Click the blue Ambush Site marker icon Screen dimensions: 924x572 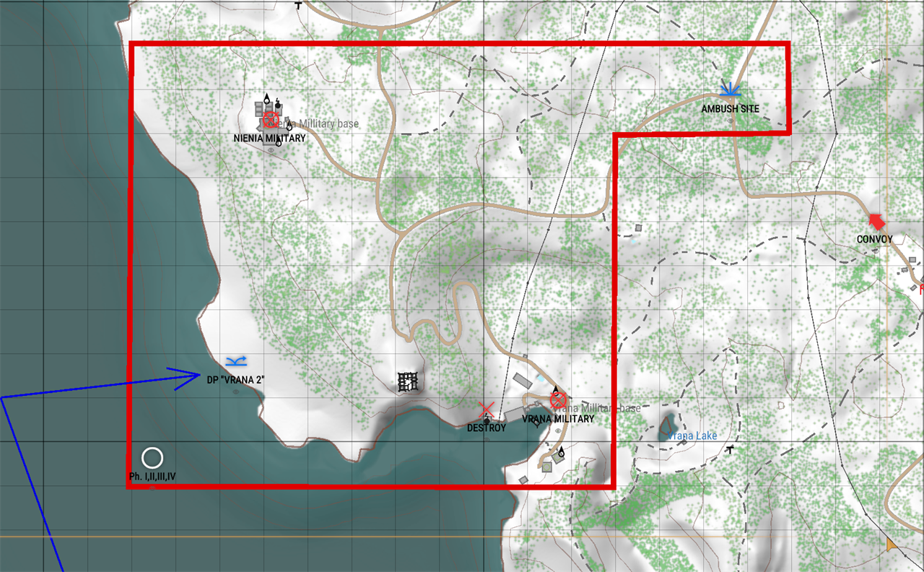[730, 90]
